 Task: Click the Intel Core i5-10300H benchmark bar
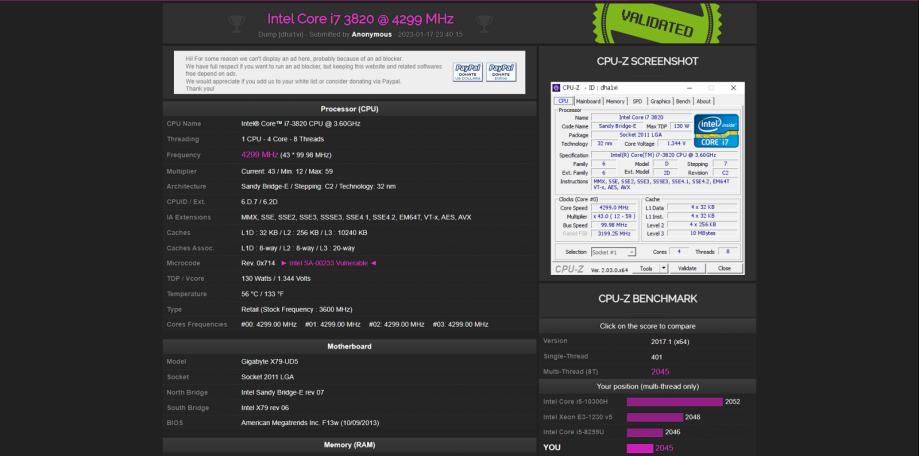coord(675,402)
